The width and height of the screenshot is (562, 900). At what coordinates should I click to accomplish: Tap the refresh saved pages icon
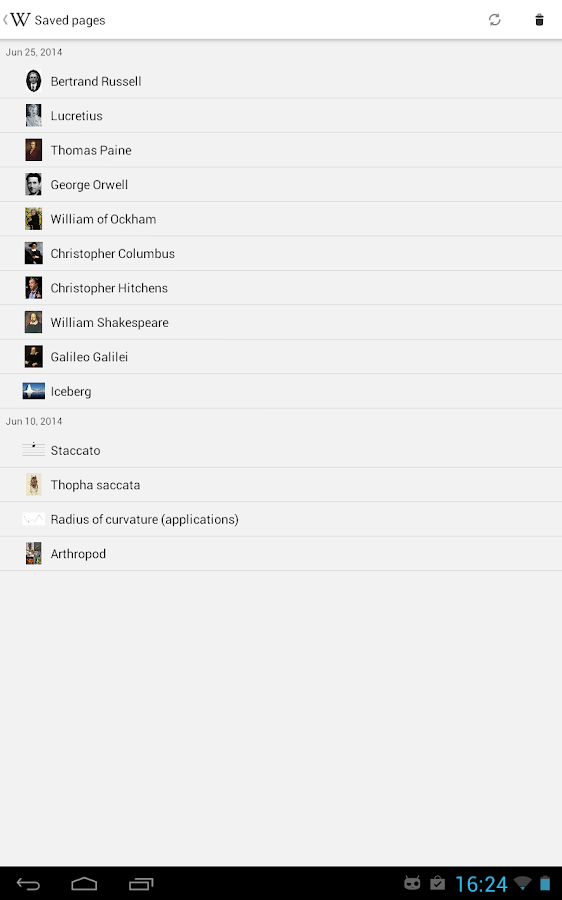494,20
